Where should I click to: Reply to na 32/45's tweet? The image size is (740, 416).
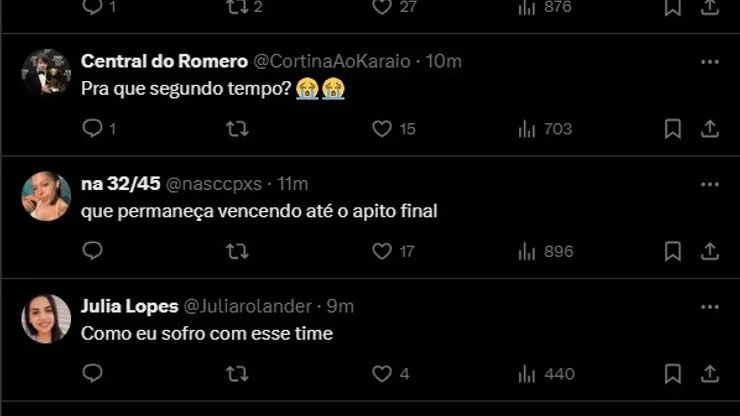(93, 251)
